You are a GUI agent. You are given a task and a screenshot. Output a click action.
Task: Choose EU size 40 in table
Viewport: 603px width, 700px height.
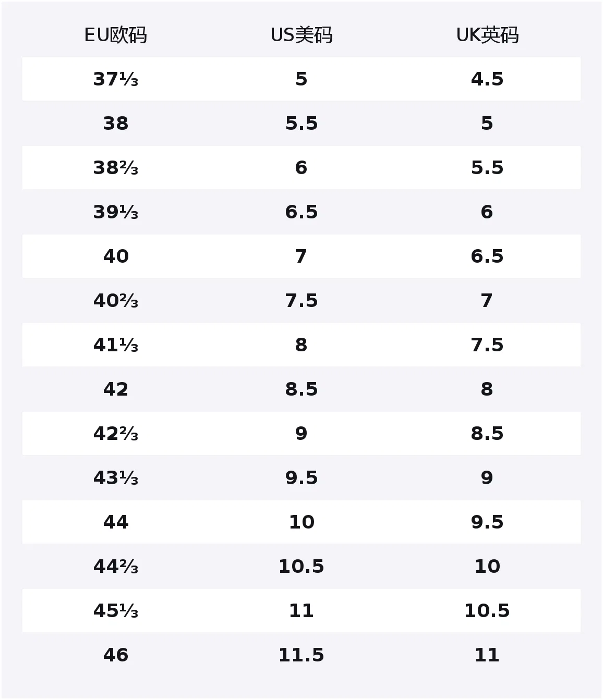(x=115, y=256)
